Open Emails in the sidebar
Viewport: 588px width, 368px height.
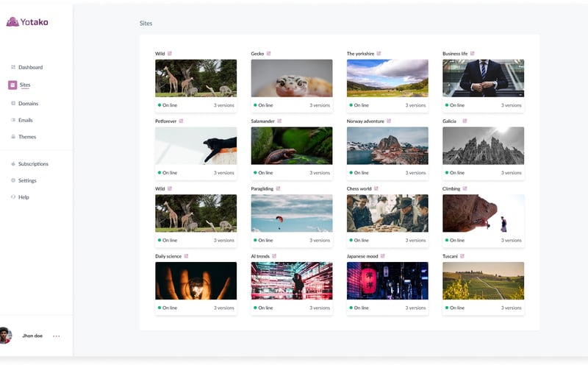click(x=26, y=120)
